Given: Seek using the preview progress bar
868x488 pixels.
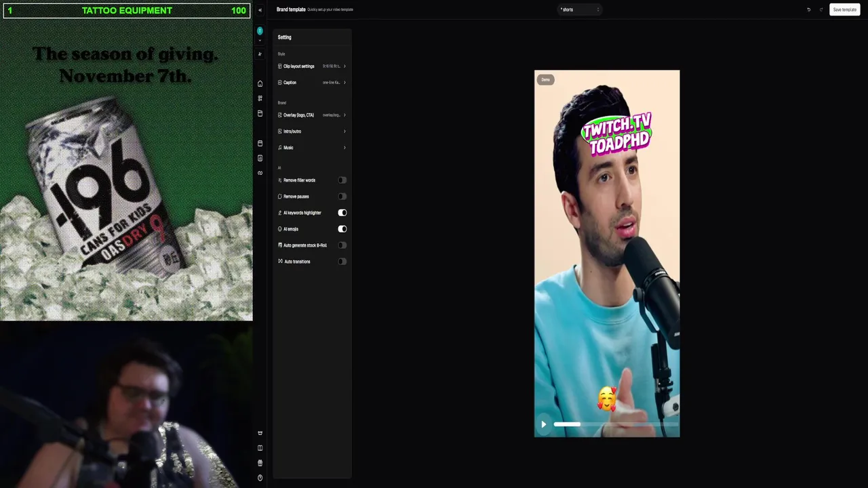Looking at the screenshot, I should (x=616, y=424).
